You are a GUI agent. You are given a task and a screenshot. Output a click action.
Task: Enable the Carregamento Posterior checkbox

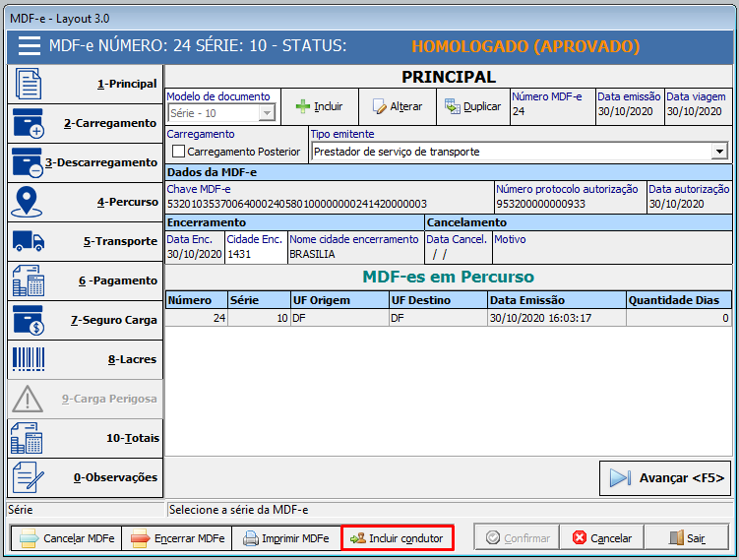tap(179, 152)
